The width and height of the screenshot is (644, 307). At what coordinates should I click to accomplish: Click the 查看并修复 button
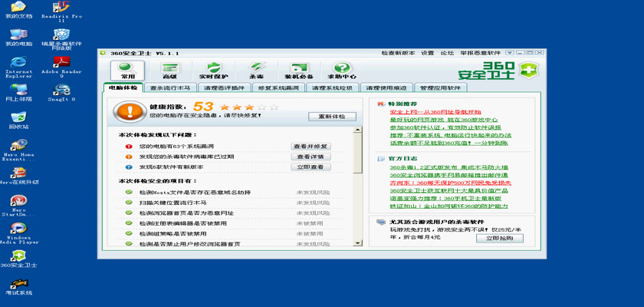[311, 147]
